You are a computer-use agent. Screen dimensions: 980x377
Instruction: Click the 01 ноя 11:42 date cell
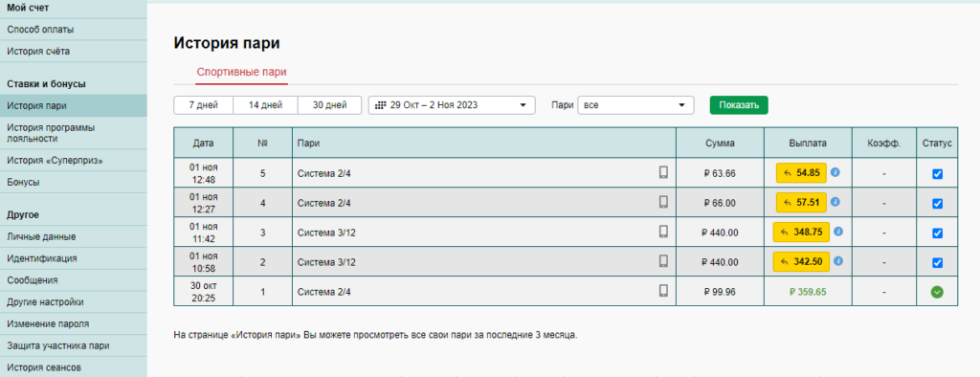pyautogui.click(x=203, y=233)
